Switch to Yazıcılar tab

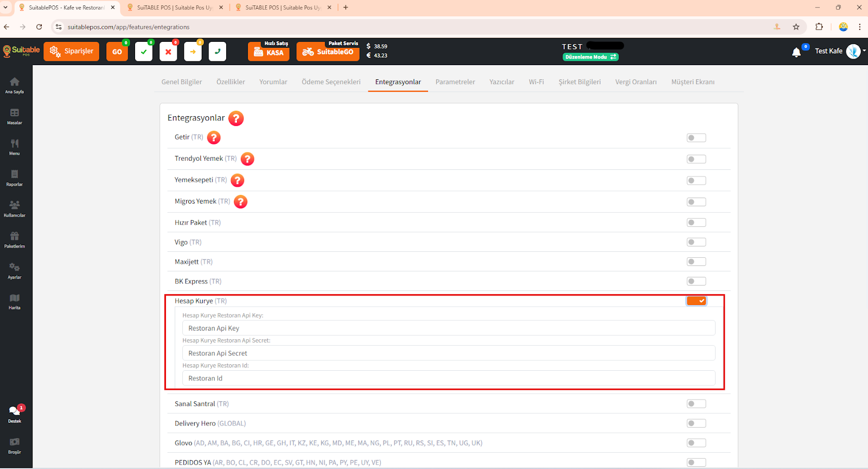coord(502,82)
